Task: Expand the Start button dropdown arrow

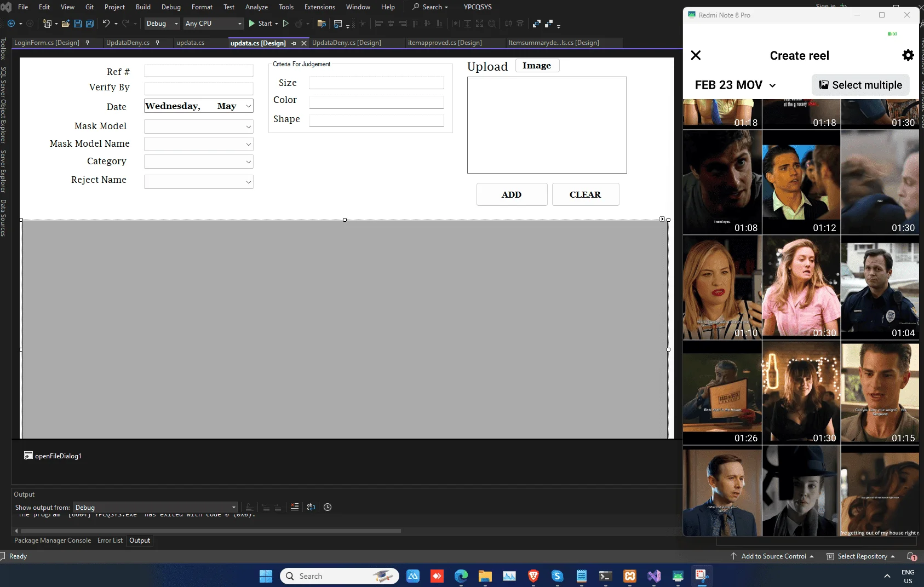Action: [x=277, y=24]
